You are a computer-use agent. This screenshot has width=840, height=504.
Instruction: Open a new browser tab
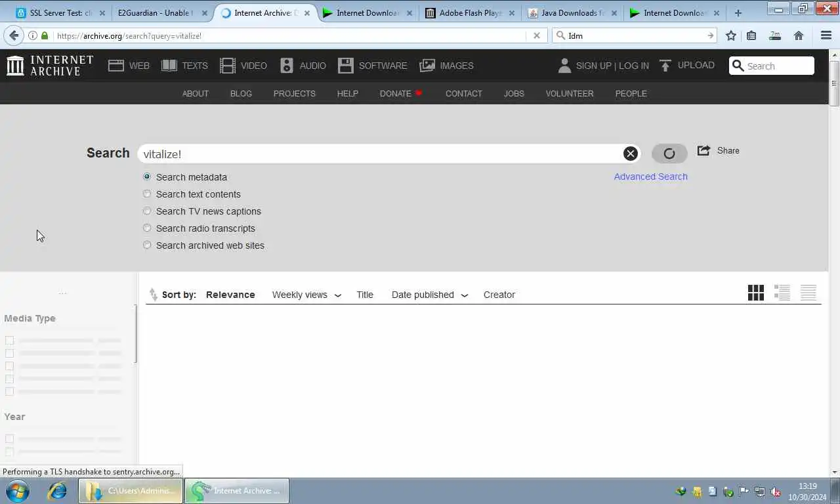(738, 12)
